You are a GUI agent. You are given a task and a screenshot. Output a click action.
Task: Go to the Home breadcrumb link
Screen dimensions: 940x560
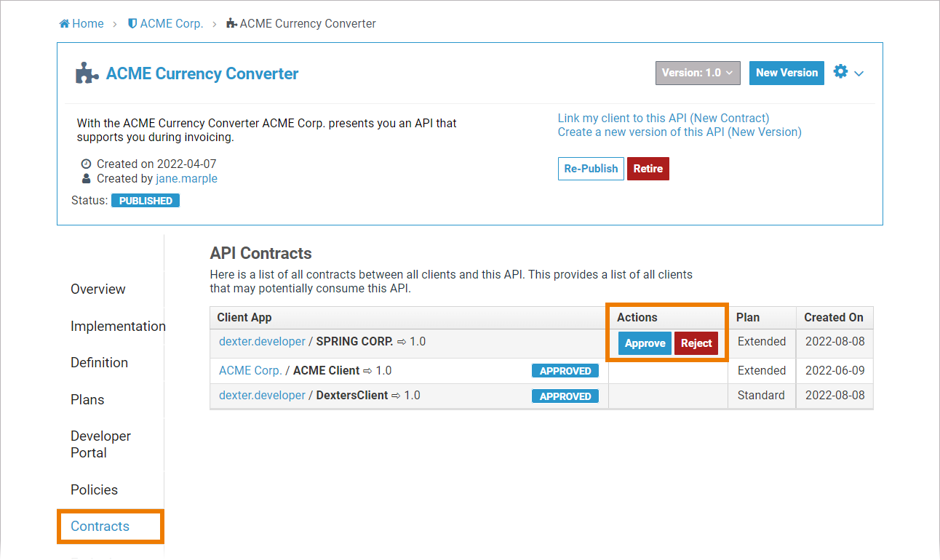click(x=87, y=23)
